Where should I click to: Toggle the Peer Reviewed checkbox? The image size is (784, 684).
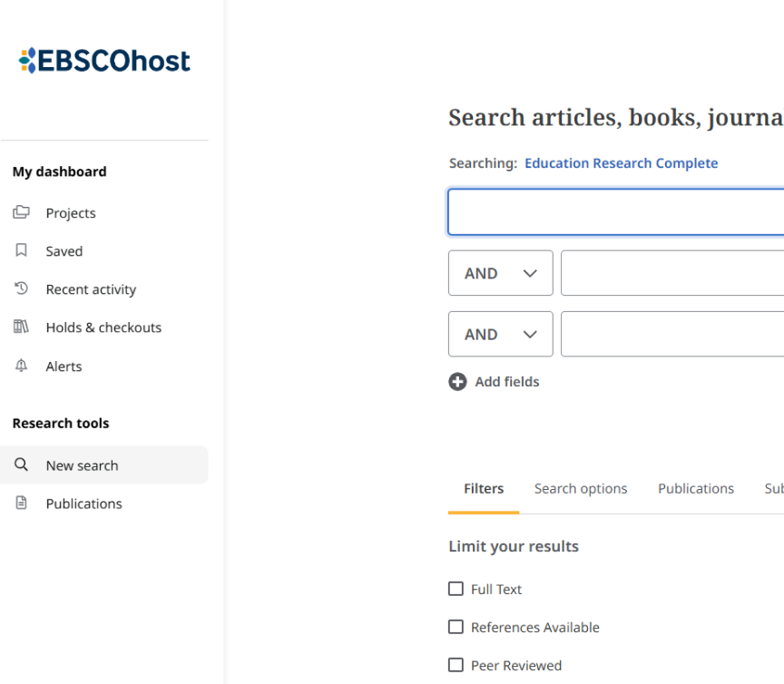click(456, 665)
